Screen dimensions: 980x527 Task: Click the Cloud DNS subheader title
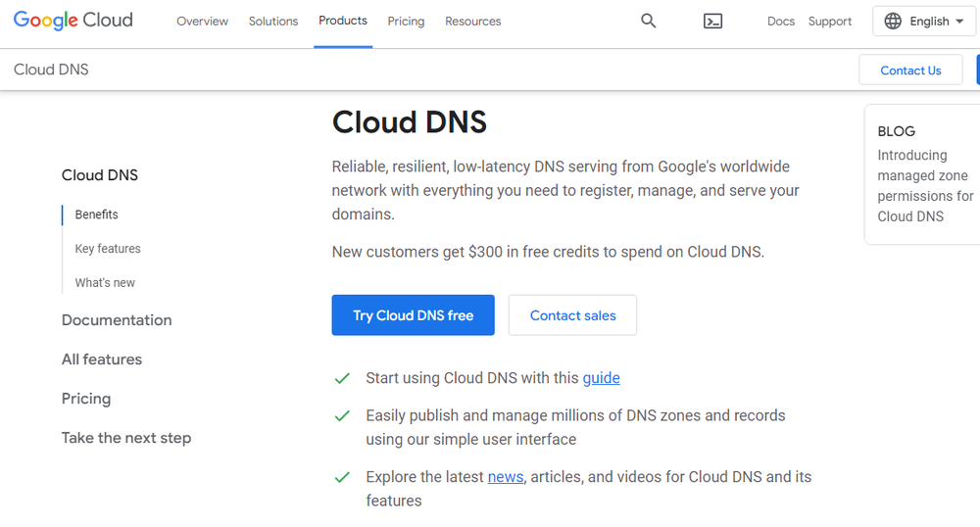[51, 70]
